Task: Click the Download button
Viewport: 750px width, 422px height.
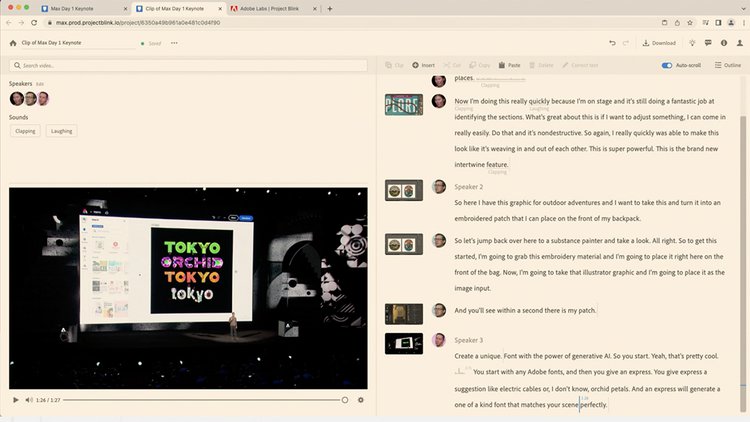Action: pyautogui.click(x=658, y=43)
